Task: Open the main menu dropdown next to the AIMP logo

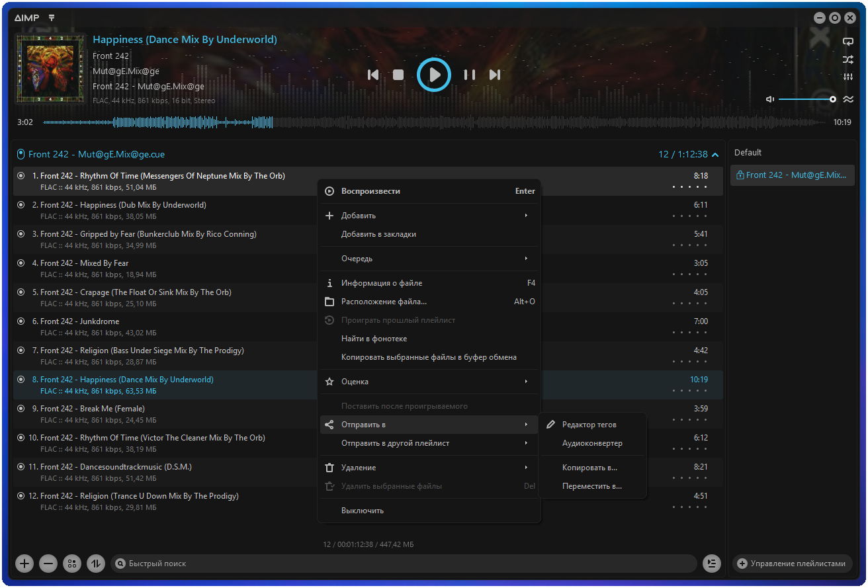Action: click(x=52, y=18)
